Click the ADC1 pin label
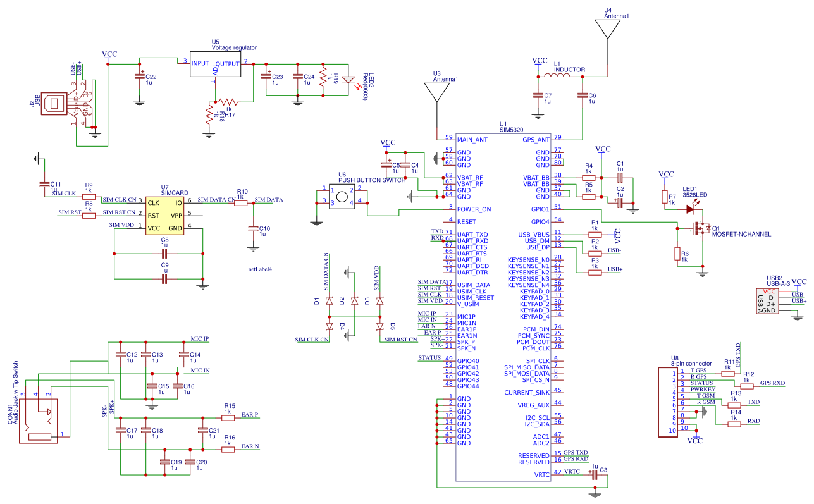Screen dimensions: 814x504 [x=542, y=437]
